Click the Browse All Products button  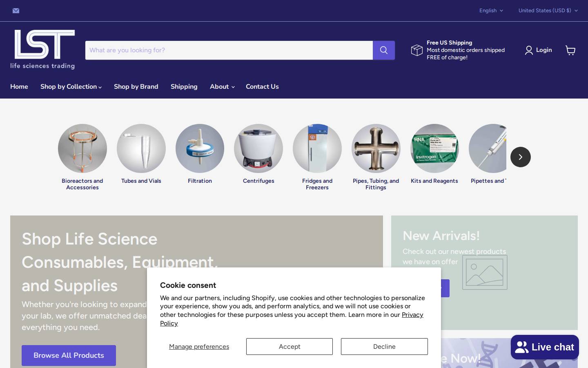point(69,355)
